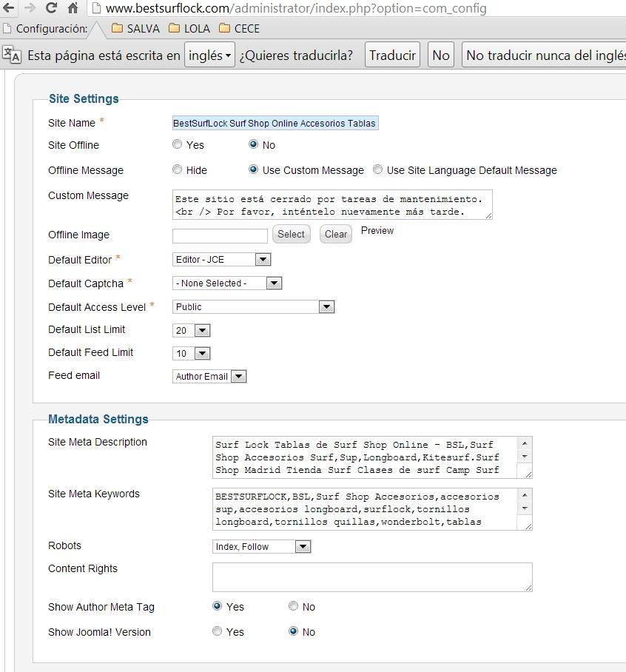Open the Default Access Level dropdown
The height and width of the screenshot is (672, 626).
point(253,307)
